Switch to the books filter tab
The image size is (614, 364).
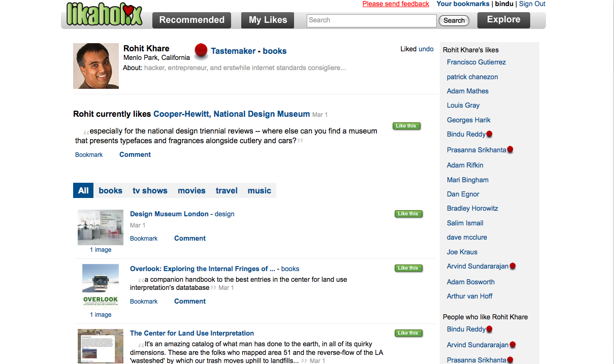click(110, 190)
